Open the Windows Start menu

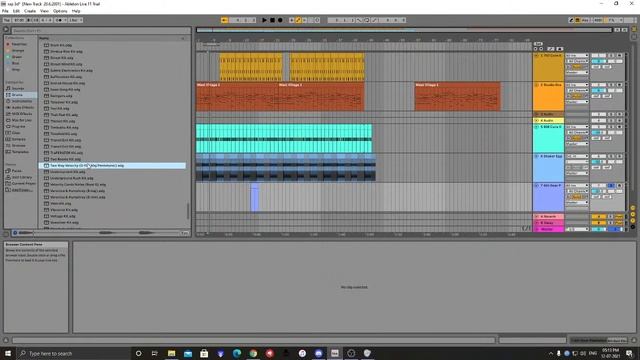pyautogui.click(x=8, y=353)
